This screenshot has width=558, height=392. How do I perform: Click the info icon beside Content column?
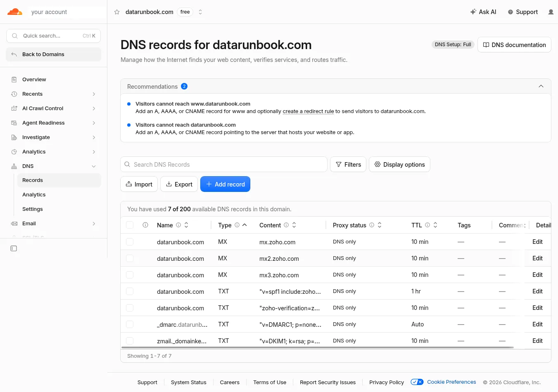(286, 225)
